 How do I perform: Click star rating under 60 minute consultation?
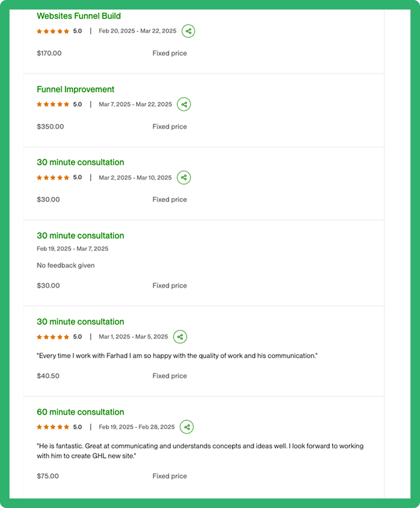(x=53, y=427)
